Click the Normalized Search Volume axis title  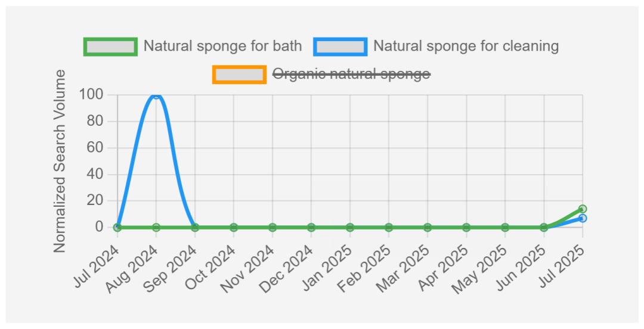tap(60, 161)
